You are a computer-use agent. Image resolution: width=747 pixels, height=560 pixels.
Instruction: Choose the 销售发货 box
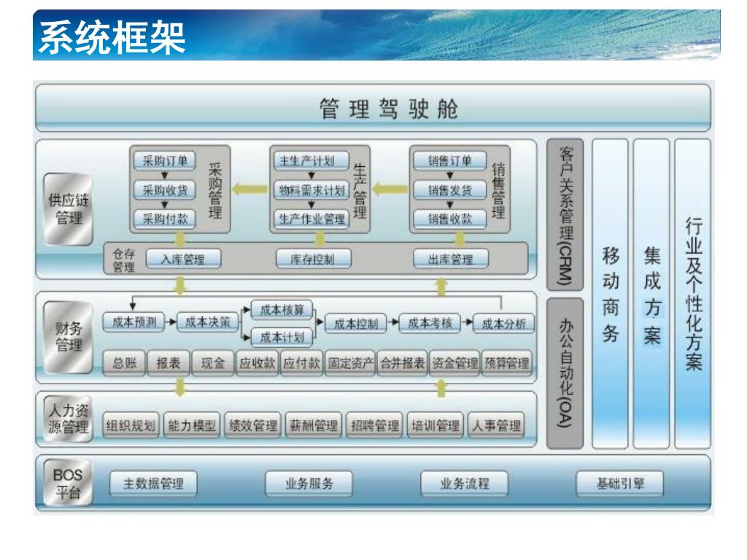click(449, 190)
